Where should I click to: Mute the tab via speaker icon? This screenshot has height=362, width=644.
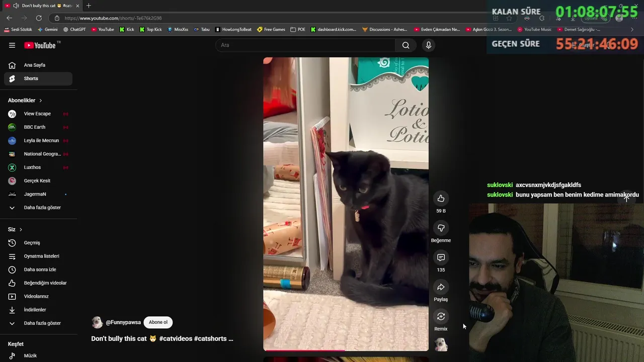(x=16, y=6)
